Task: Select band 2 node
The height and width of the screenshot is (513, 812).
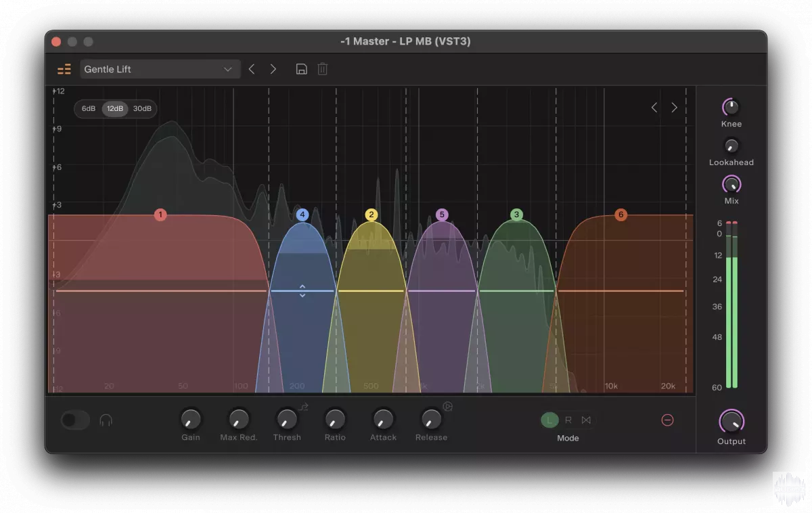Action: [x=371, y=215]
